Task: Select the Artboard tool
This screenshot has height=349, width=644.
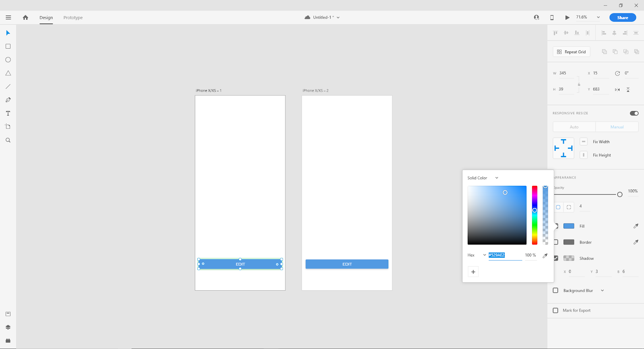Action: [x=8, y=127]
